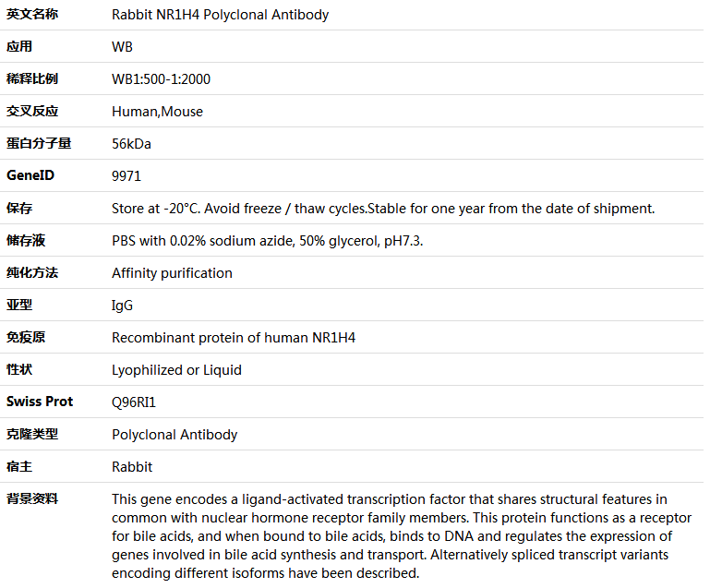Image resolution: width=710 pixels, height=588 pixels.
Task: Select the Polyclonal Antibody clone type value
Action: tap(174, 435)
